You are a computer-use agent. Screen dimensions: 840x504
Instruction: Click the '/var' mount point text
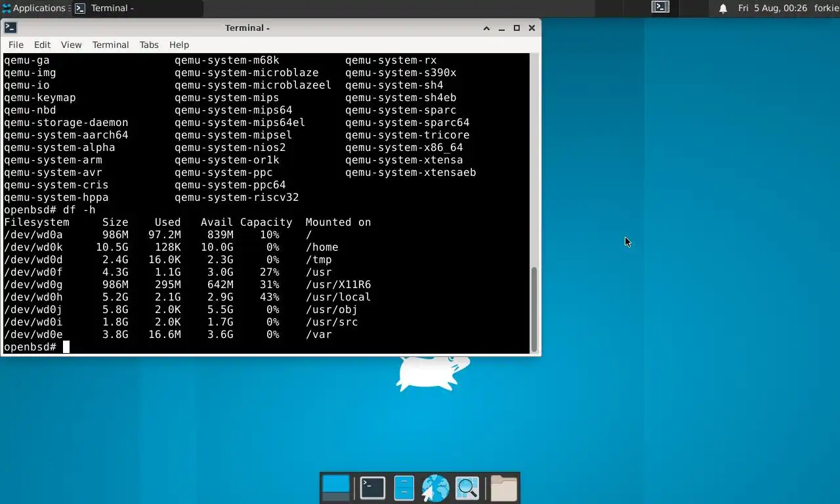pos(319,335)
